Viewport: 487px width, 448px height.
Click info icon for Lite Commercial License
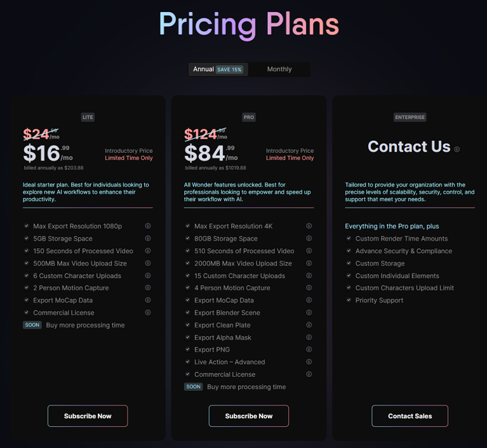(148, 313)
